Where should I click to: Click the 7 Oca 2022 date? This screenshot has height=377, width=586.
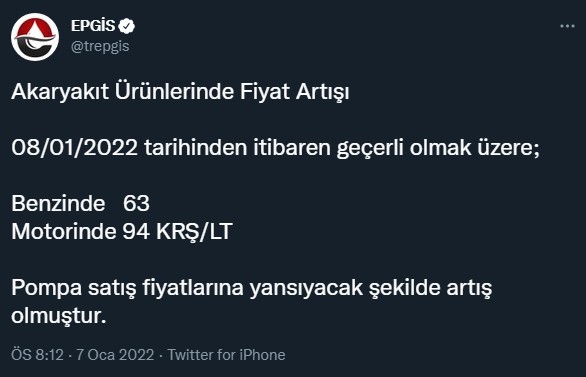point(115,355)
